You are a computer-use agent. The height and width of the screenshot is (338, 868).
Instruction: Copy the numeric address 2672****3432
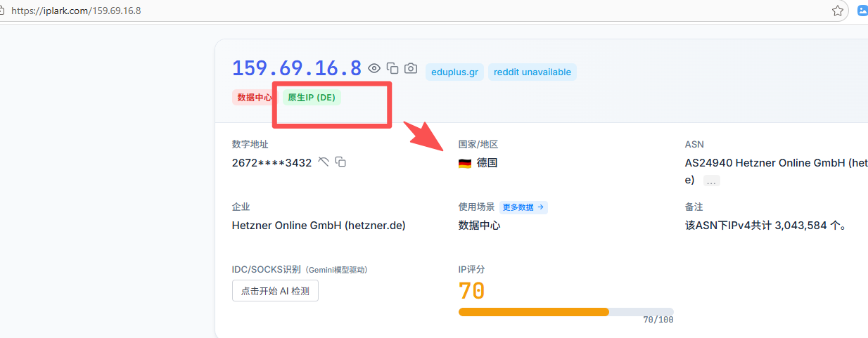[x=340, y=162]
